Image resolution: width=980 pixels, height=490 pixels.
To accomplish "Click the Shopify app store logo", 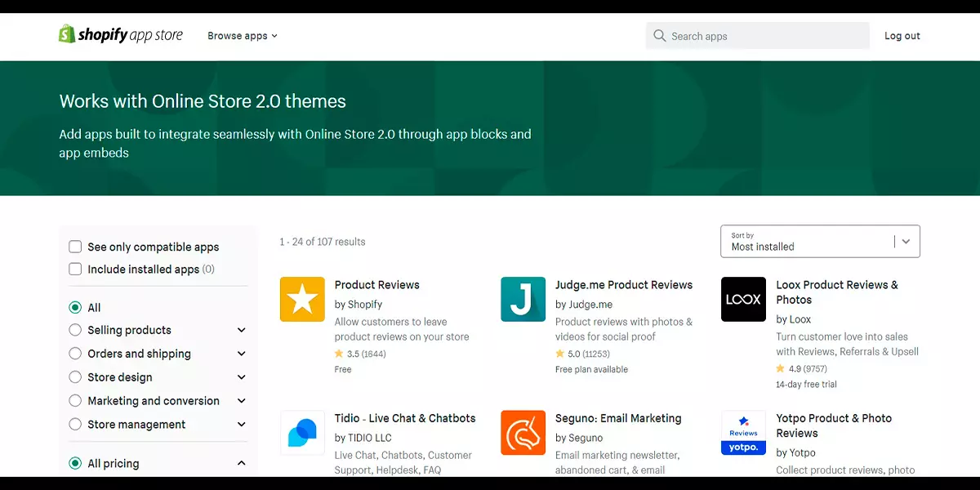I will (x=121, y=35).
